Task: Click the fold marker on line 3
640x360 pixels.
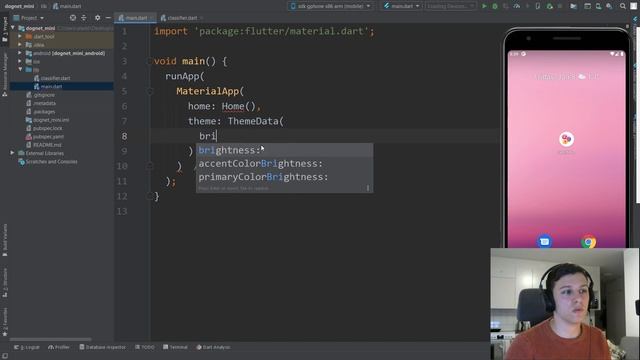Action: coord(149,61)
